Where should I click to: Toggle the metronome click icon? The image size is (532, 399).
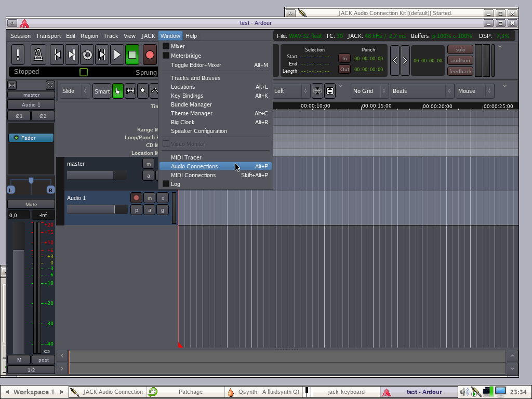pyautogui.click(x=38, y=54)
